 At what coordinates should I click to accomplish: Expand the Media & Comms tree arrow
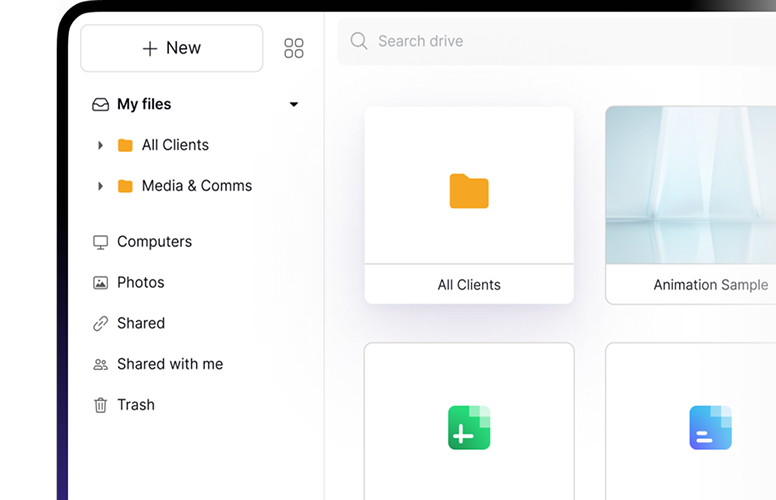[x=100, y=186]
